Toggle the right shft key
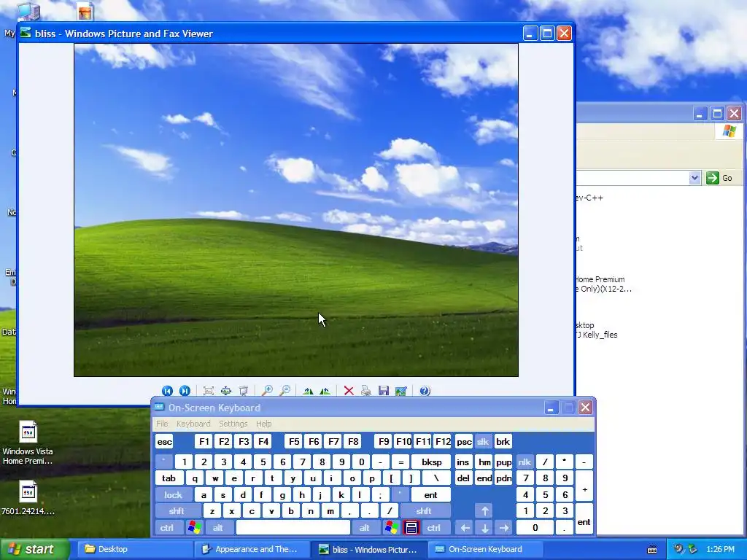747x560 pixels. click(x=424, y=511)
